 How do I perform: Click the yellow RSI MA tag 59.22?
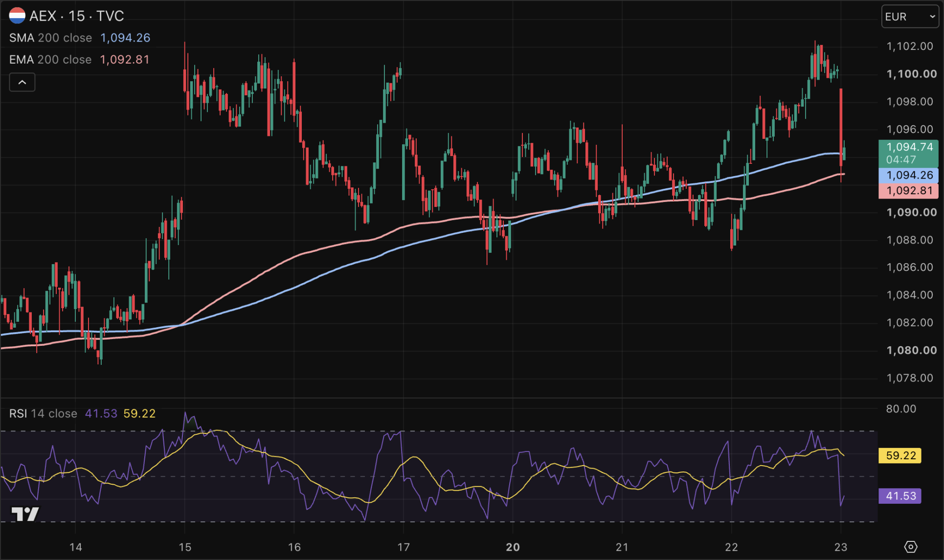(x=900, y=455)
